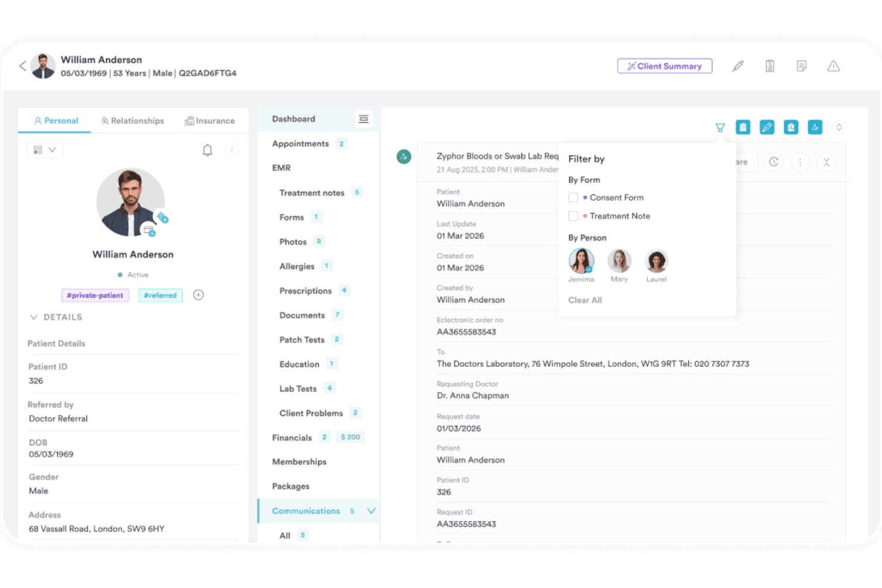Check the Consent Form filter checkbox
Screen dimensions: 882x588
(x=573, y=198)
